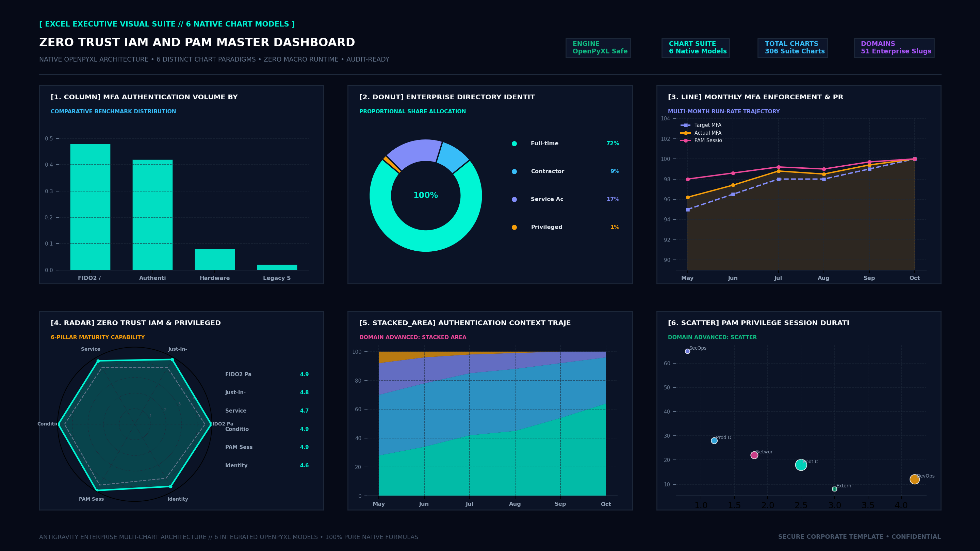
Task: Click the scatter chart title PAM Privilege Session
Action: click(x=758, y=323)
